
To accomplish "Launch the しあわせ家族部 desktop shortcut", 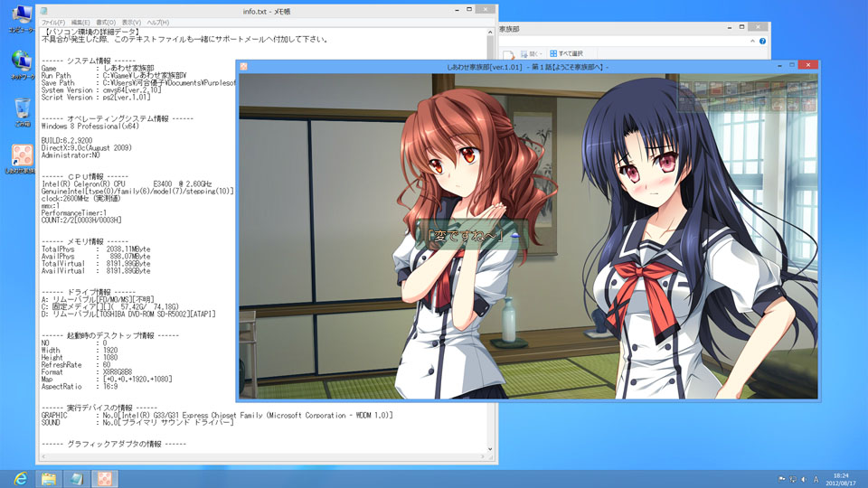I will pyautogui.click(x=22, y=159).
